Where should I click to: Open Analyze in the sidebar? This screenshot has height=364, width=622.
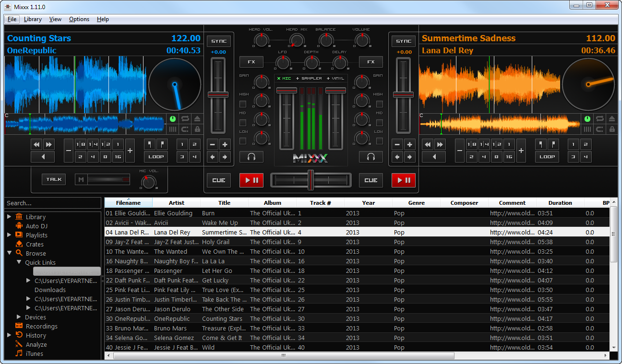pos(36,344)
